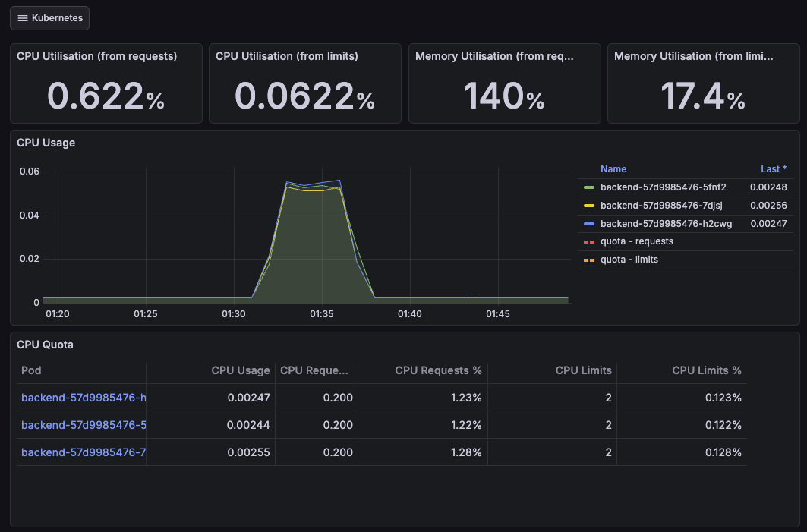Open CPU Utilisation (from requests) panel title

pos(96,56)
